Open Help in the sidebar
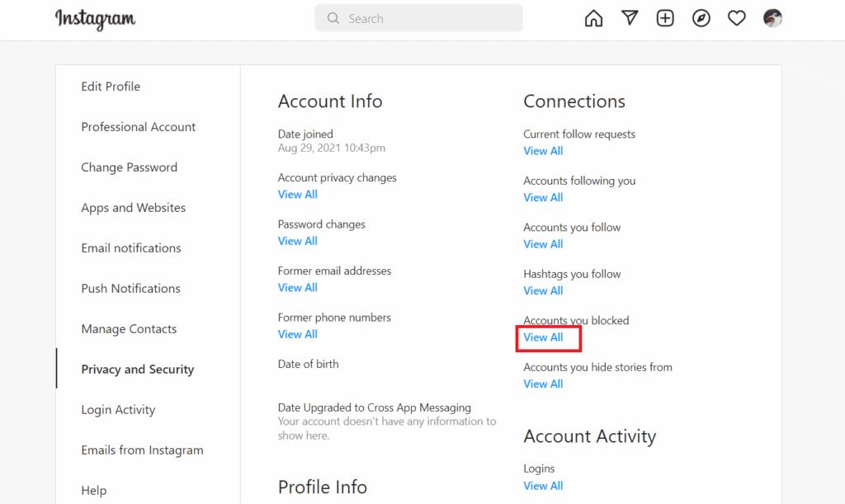The width and height of the screenshot is (845, 504). coord(94,490)
